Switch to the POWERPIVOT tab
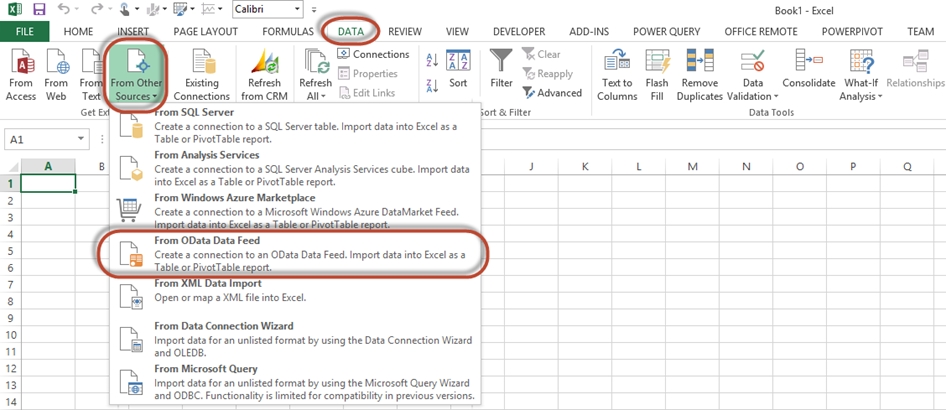The width and height of the screenshot is (946, 410). [851, 31]
